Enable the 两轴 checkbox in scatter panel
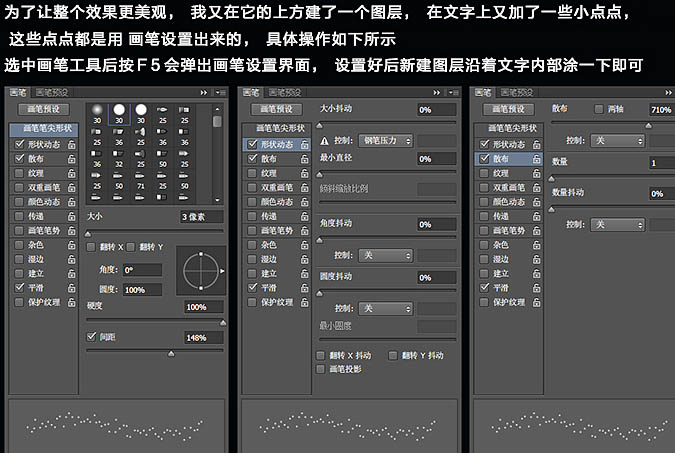This screenshot has width=675, height=453. point(598,109)
